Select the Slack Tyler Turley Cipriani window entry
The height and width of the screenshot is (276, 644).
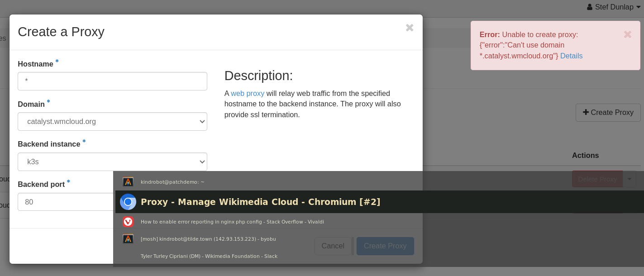click(209, 256)
